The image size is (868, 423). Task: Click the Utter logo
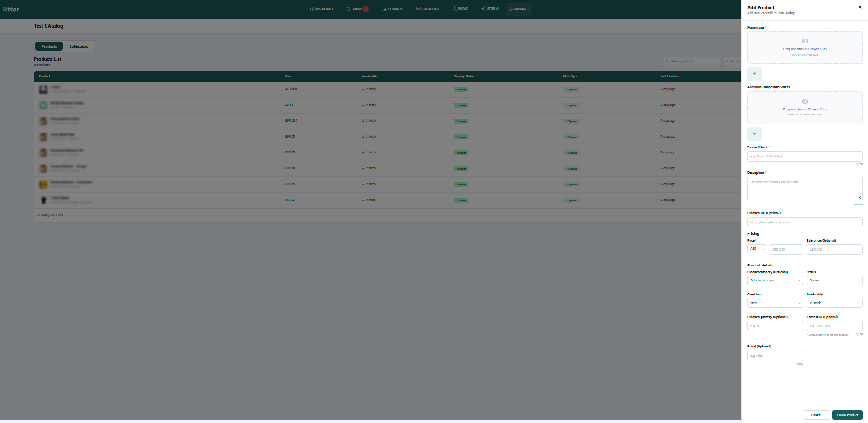pos(11,9)
